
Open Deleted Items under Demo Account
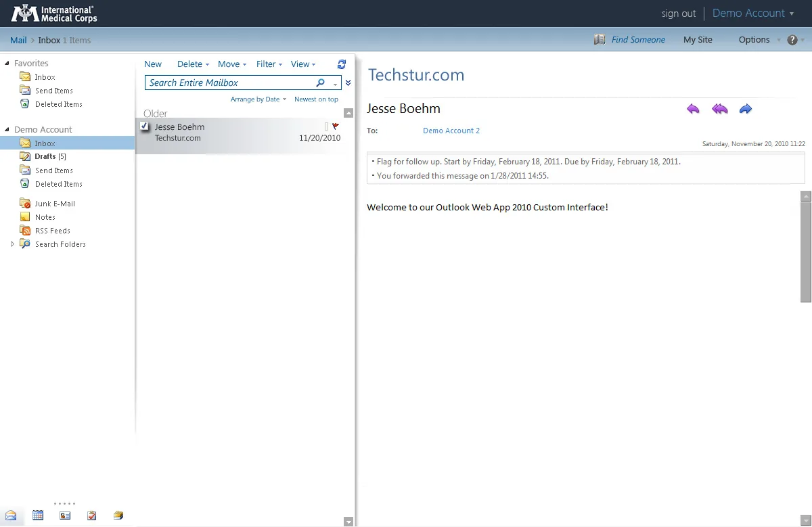(x=58, y=184)
